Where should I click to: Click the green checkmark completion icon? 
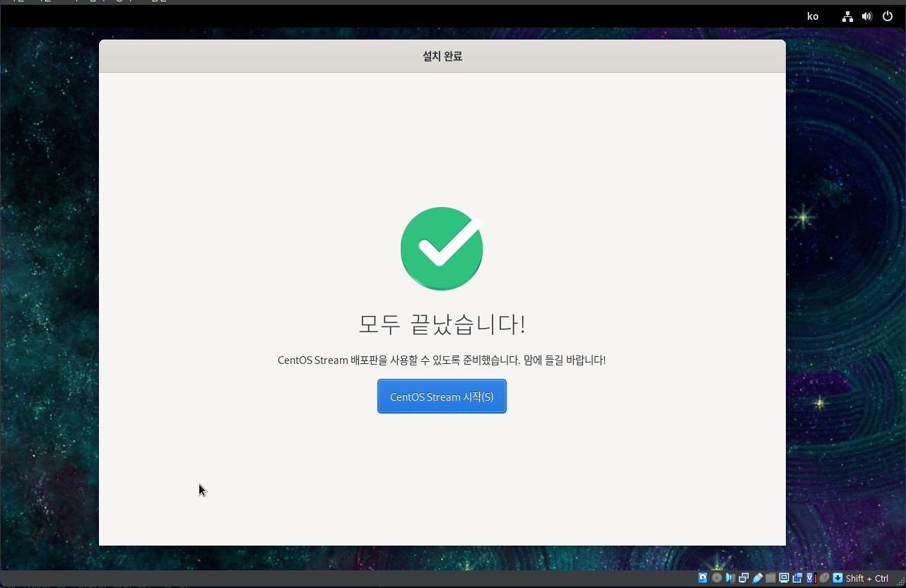(x=442, y=248)
